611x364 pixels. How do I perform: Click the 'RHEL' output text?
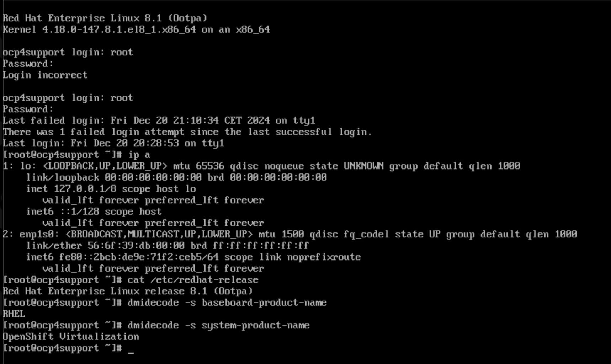[x=14, y=314]
